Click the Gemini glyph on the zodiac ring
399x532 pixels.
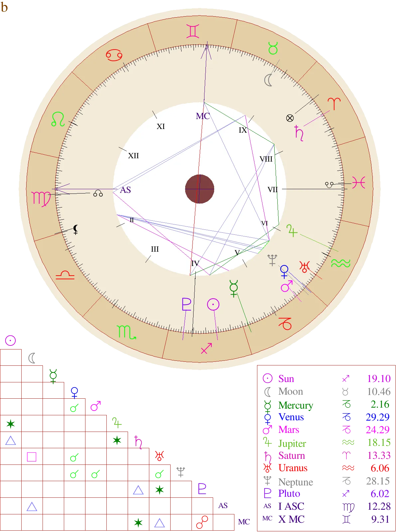click(193, 31)
